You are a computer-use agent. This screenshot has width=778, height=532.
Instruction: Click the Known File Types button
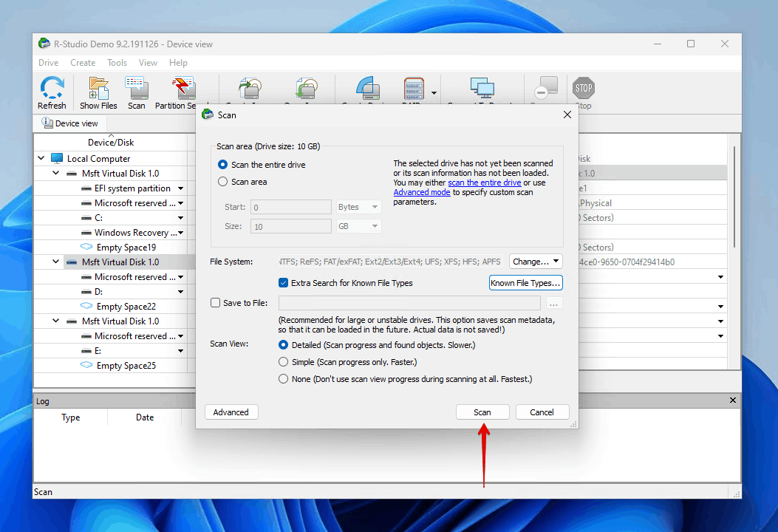526,283
